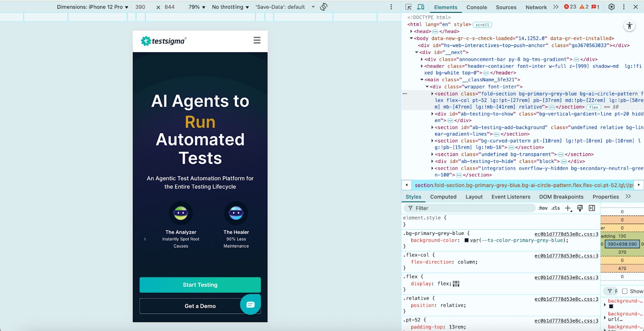Image resolution: width=644 pixels, height=331 pixels.
Task: Click The Healer agent avatar
Action: pos(236,213)
